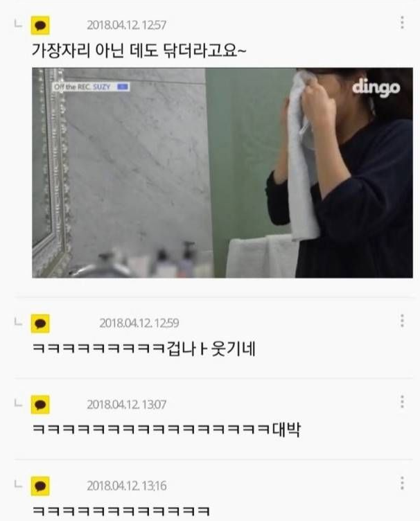Click the comment text ending in 대박
This screenshot has height=521, width=420.
166,430
